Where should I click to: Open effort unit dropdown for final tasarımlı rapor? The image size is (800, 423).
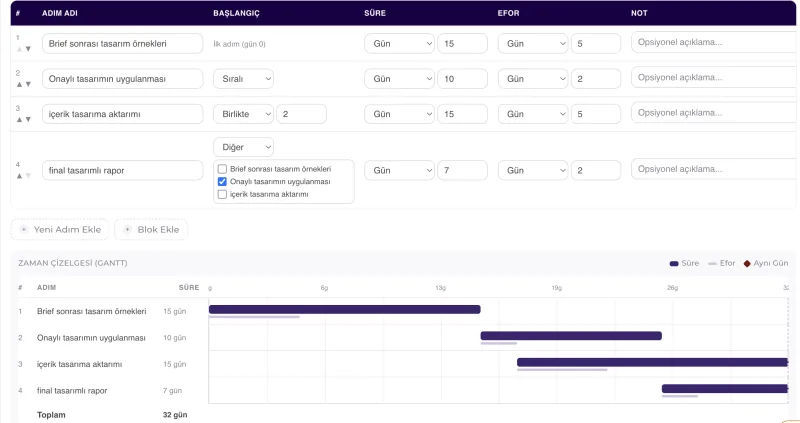(533, 170)
